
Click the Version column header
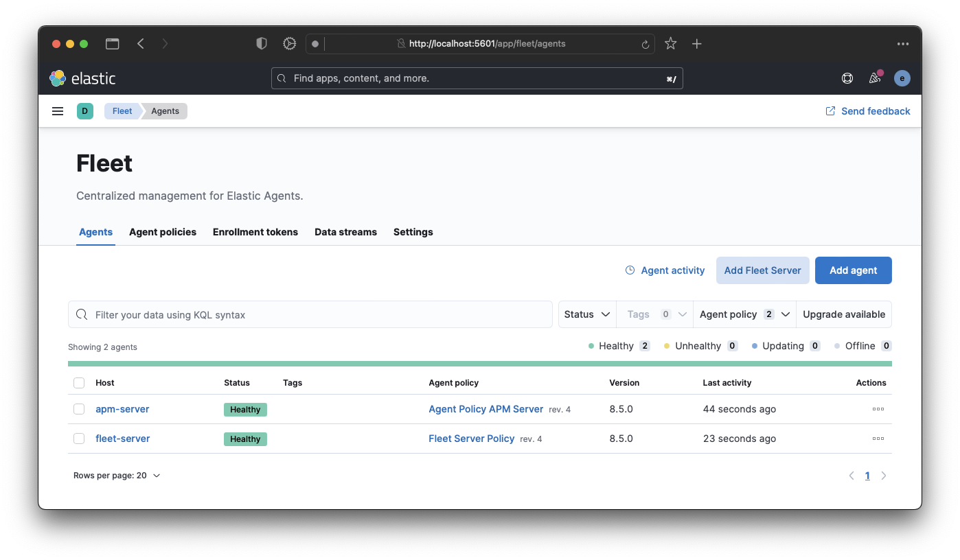click(x=624, y=383)
